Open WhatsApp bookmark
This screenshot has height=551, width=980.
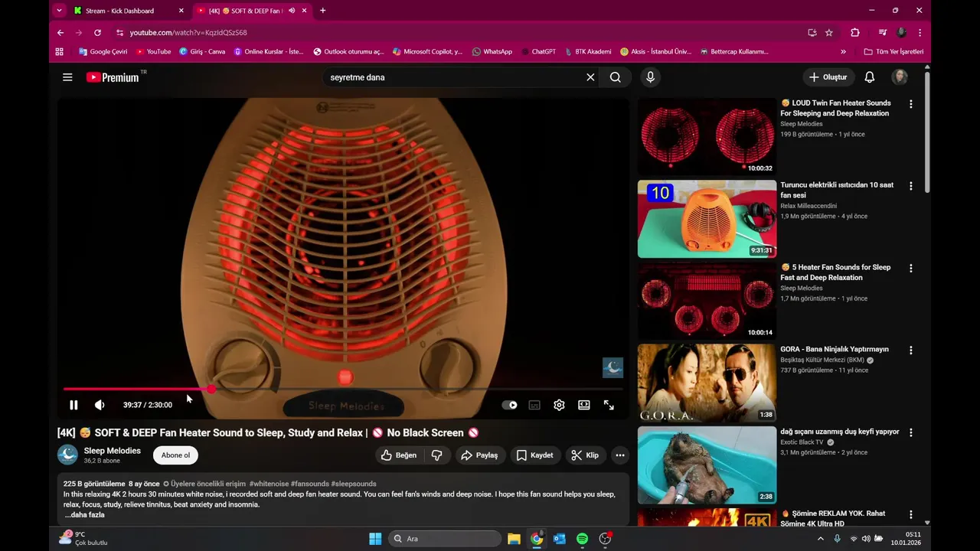[492, 51]
